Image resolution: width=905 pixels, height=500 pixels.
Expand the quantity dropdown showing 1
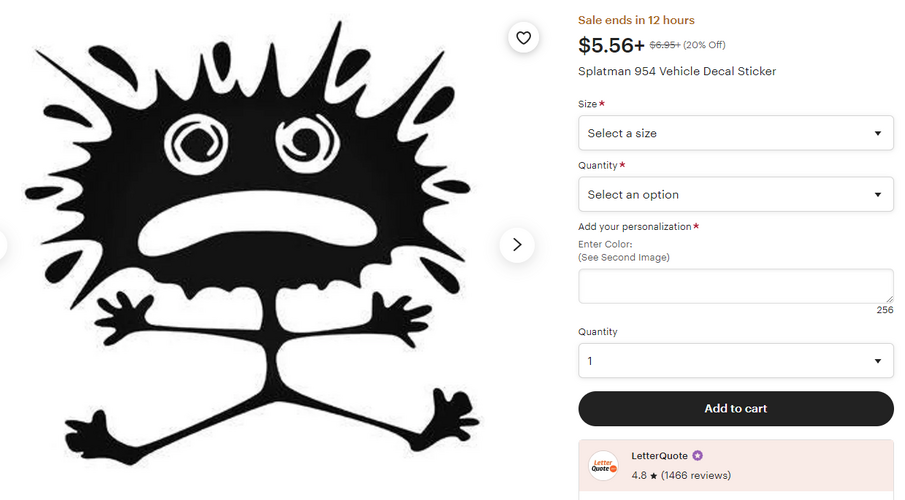(735, 361)
